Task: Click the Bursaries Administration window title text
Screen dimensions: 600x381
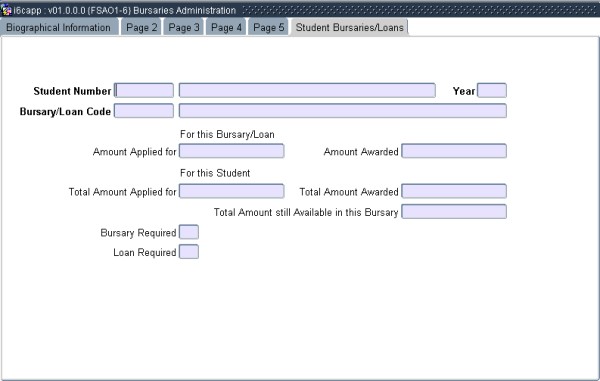Action: pos(125,10)
